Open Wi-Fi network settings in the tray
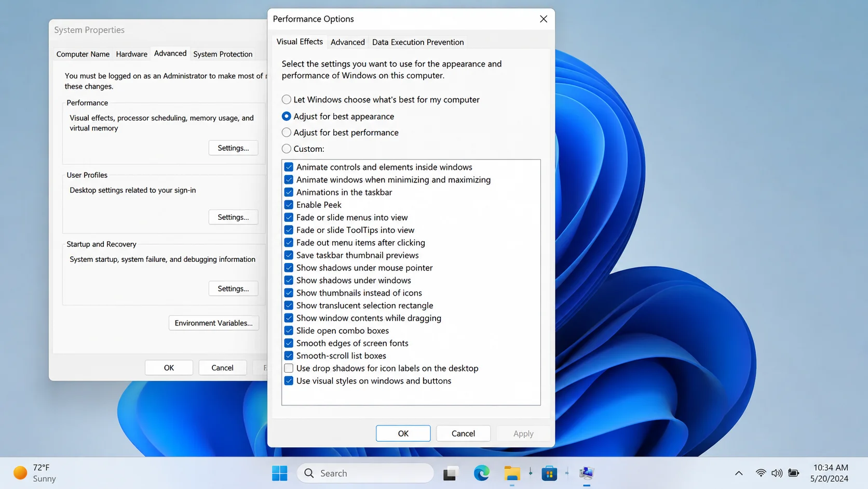The height and width of the screenshot is (489, 868). (761, 473)
